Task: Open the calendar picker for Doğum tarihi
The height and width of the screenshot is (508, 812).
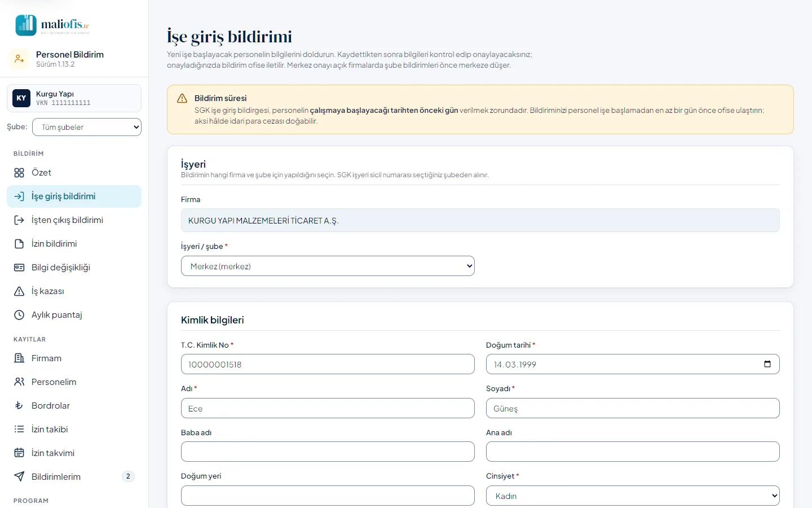Action: tap(767, 364)
